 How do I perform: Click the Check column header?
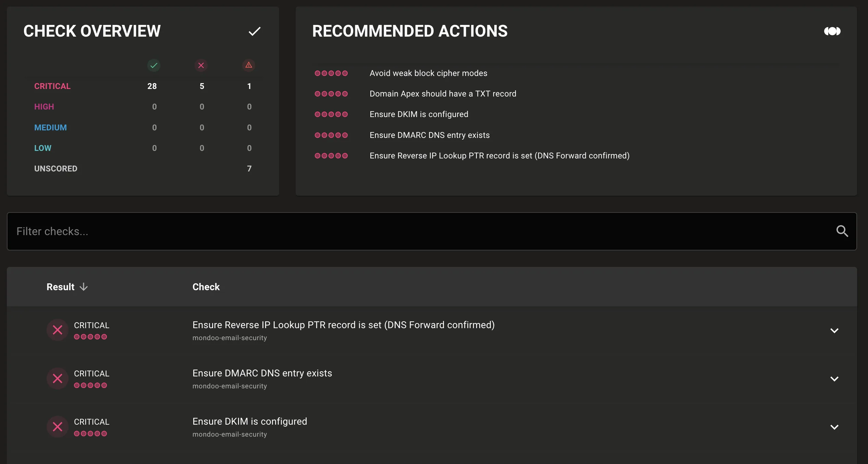coord(206,287)
